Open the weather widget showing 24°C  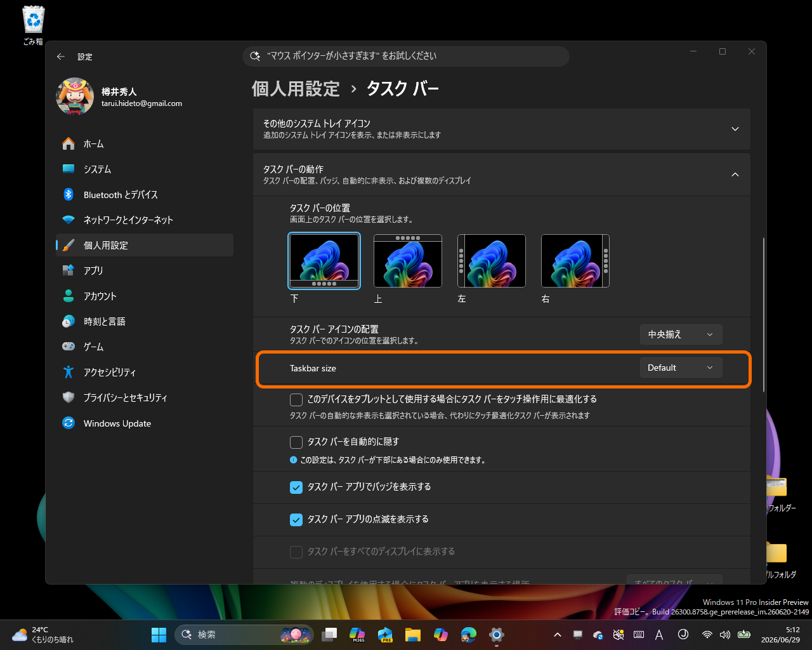click(43, 635)
